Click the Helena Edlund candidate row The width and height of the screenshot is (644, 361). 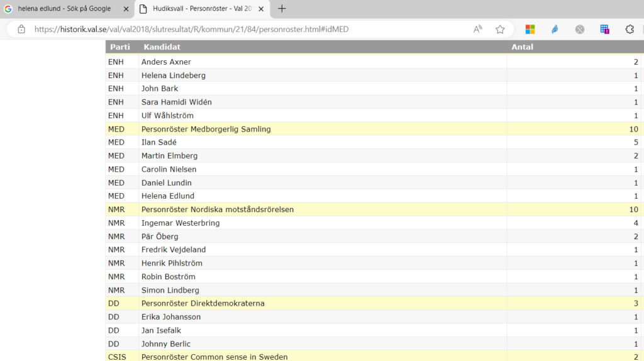click(168, 196)
